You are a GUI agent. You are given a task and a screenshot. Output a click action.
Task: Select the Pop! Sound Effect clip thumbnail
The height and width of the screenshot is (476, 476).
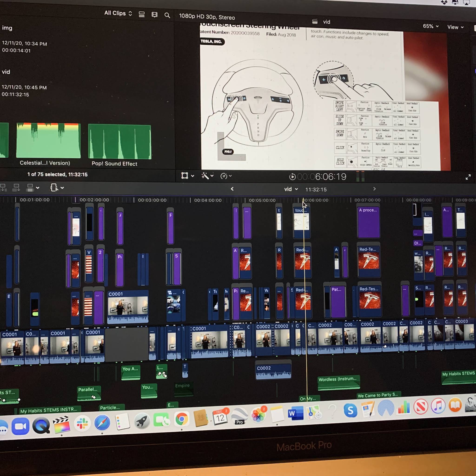pos(119,141)
